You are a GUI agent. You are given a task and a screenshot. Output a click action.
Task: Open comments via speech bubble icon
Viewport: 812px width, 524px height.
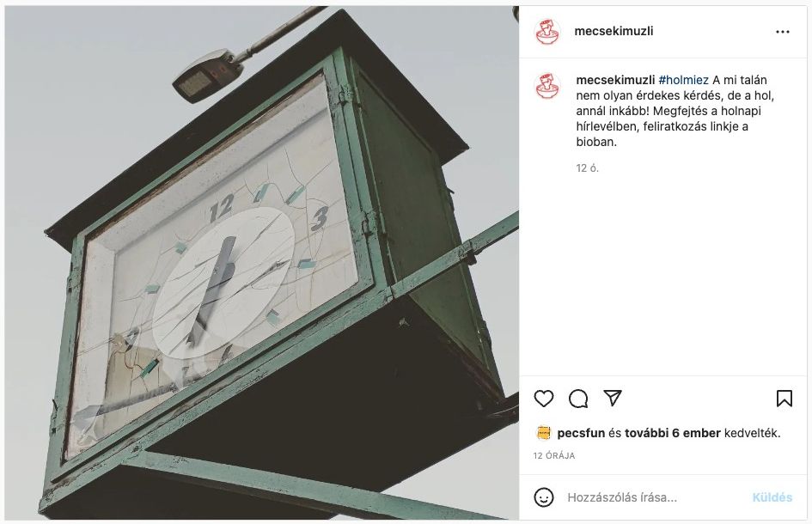578,399
